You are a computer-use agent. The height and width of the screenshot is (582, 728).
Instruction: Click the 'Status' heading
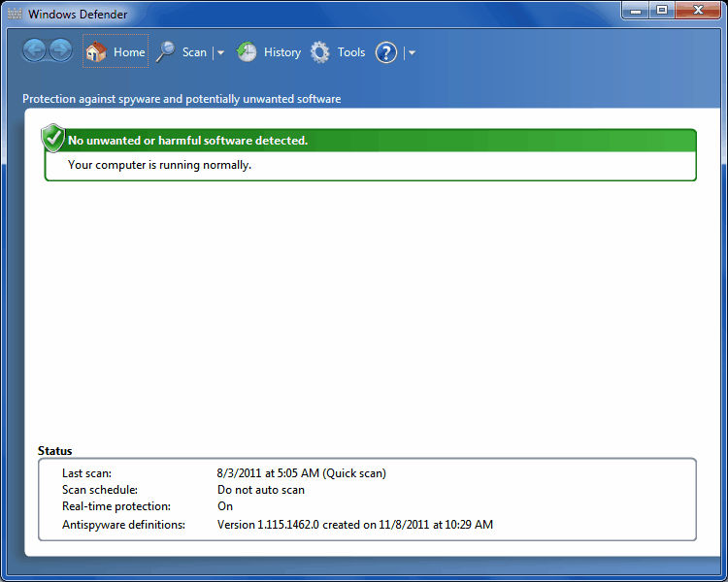[x=54, y=451]
